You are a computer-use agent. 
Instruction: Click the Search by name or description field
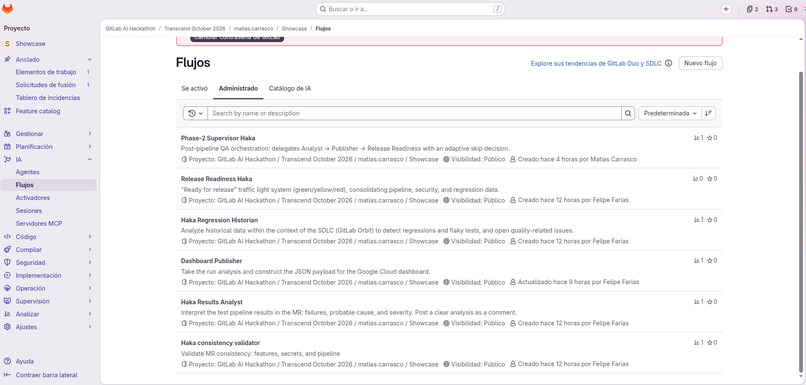pyautogui.click(x=414, y=113)
